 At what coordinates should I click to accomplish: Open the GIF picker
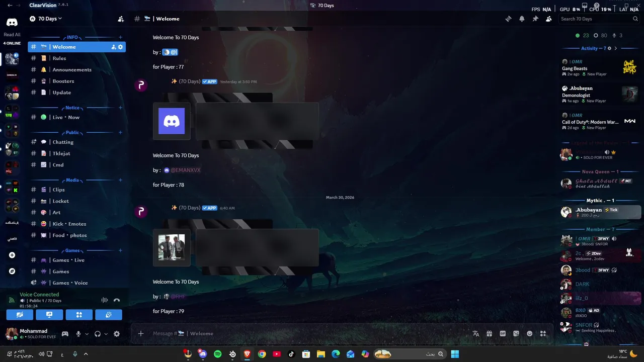(x=503, y=333)
